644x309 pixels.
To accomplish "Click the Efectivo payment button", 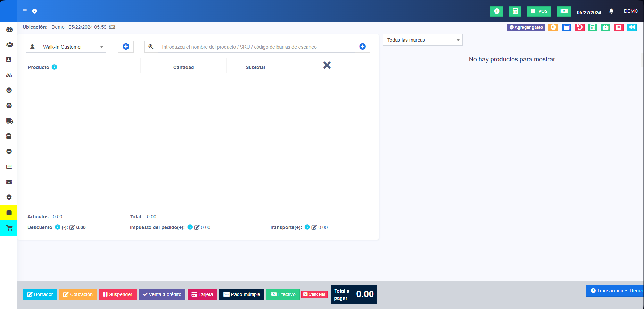I will (x=283, y=294).
